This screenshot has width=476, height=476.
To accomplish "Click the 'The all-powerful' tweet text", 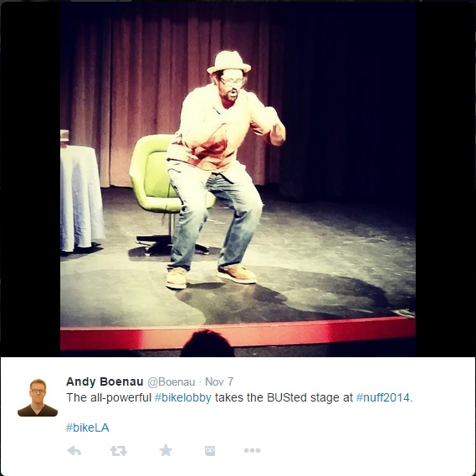I will click(x=109, y=397).
